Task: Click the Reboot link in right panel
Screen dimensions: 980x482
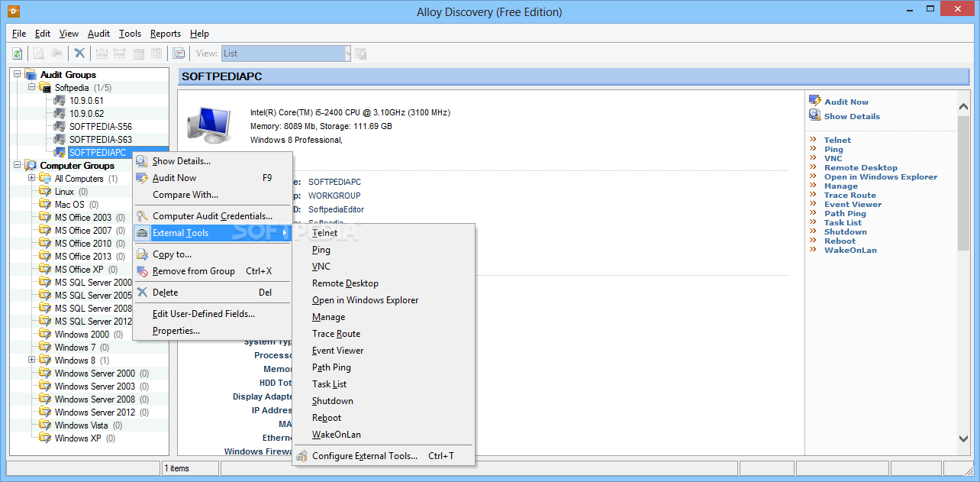Action: [840, 241]
